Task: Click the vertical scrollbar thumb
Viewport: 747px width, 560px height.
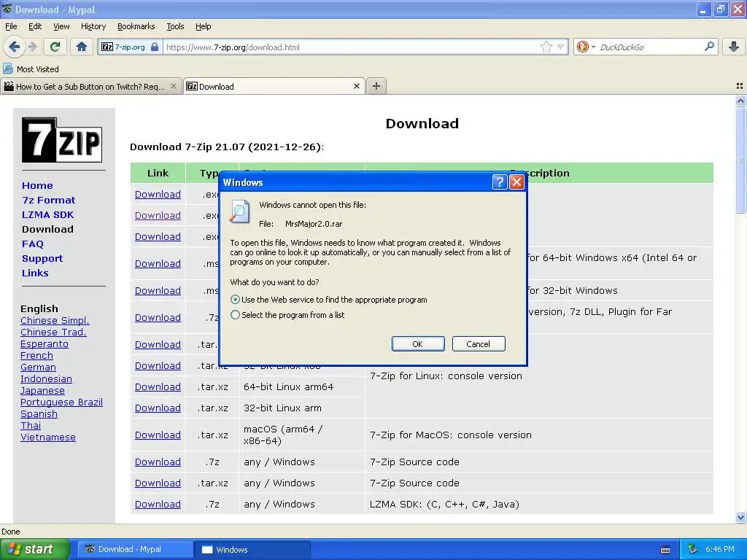Action: [x=740, y=160]
